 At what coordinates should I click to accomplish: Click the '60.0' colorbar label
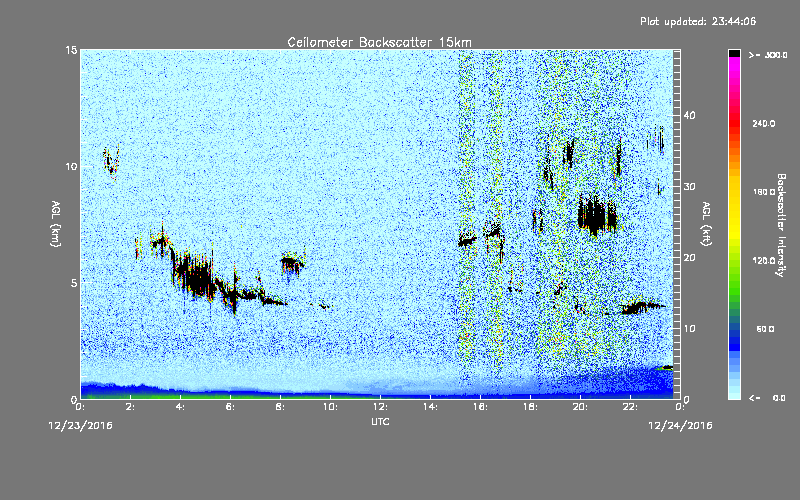[x=765, y=329]
